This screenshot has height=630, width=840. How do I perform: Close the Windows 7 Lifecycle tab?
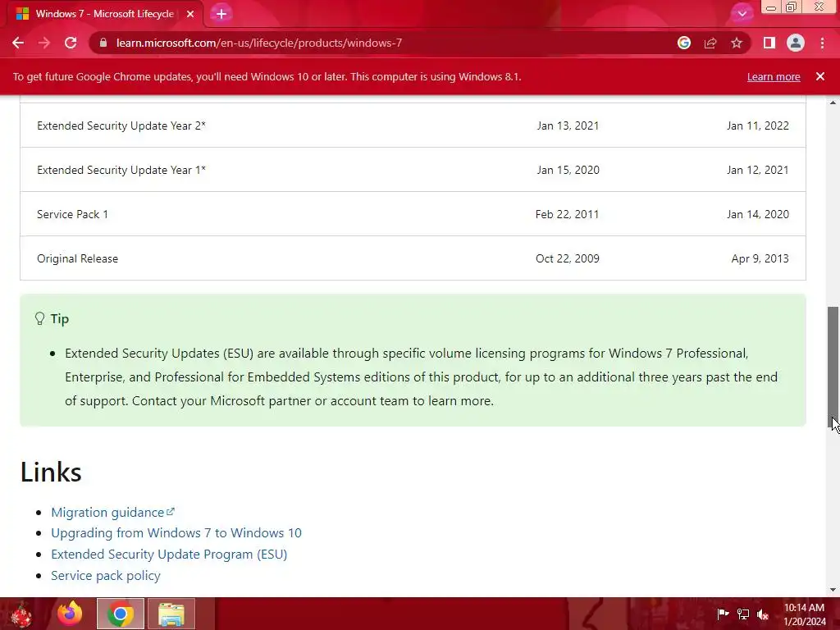click(x=190, y=14)
